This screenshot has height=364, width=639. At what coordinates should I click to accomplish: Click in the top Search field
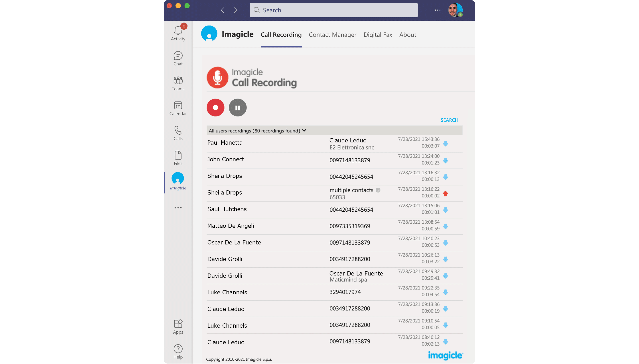[333, 10]
